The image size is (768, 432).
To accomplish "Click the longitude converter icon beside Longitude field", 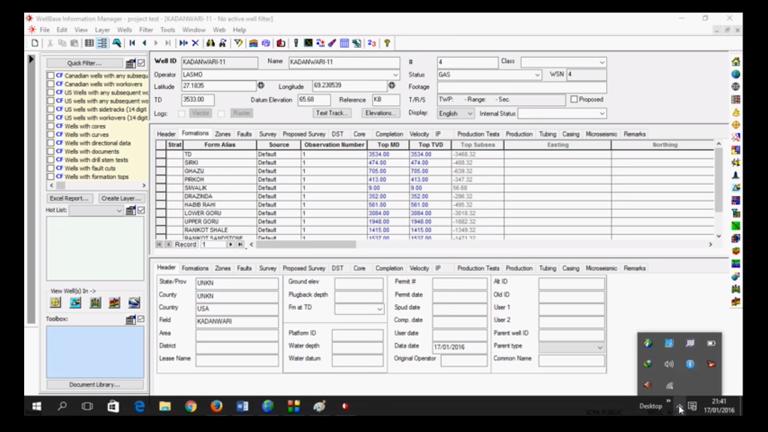I will 392,85.
